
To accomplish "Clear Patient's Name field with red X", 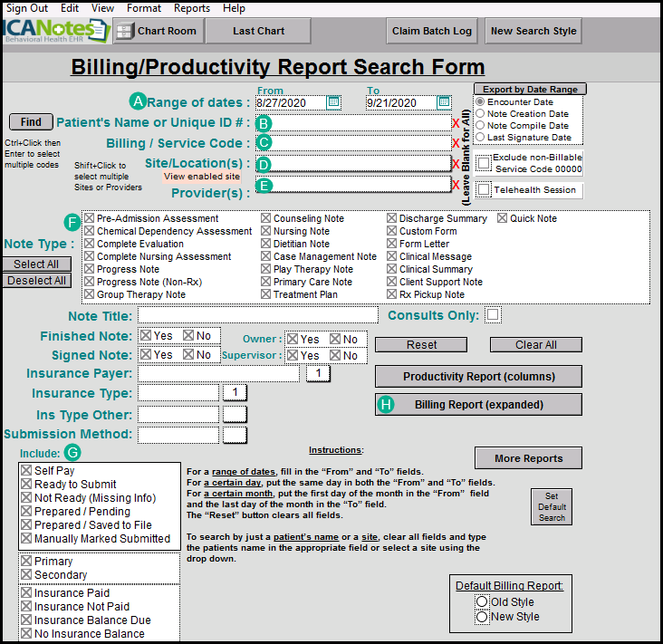I will [456, 123].
